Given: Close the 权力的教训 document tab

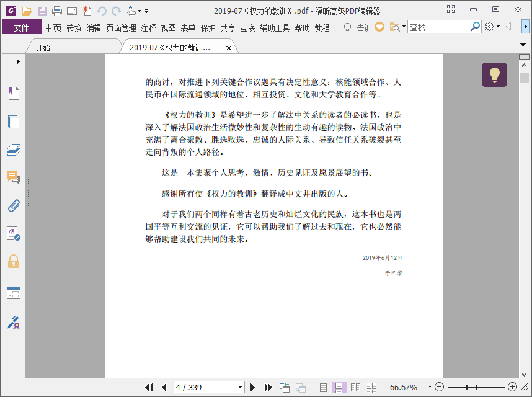Looking at the screenshot, I should click(229, 48).
